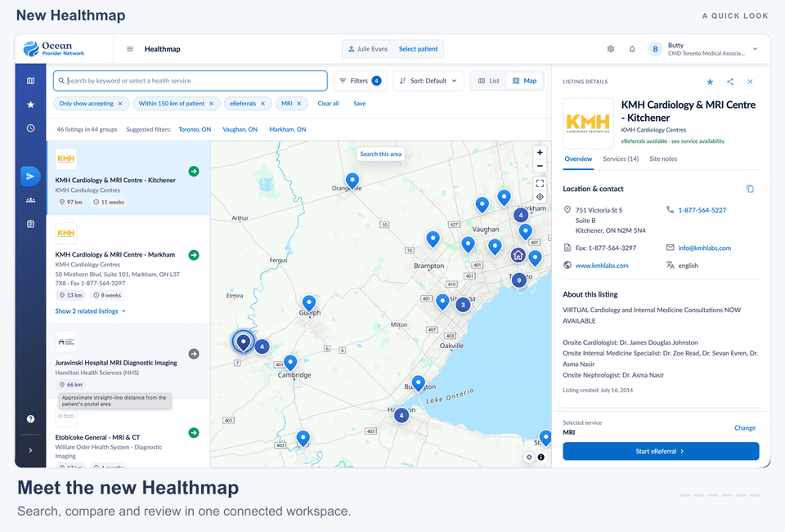The height and width of the screenshot is (532, 785).
Task: Click the Guelph map pin
Action: tap(309, 303)
